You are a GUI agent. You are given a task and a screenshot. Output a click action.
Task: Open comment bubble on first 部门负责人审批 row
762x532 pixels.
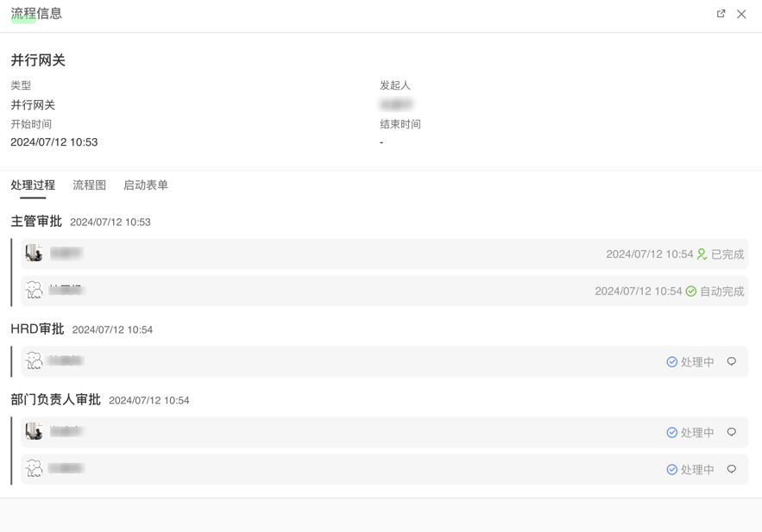click(733, 432)
